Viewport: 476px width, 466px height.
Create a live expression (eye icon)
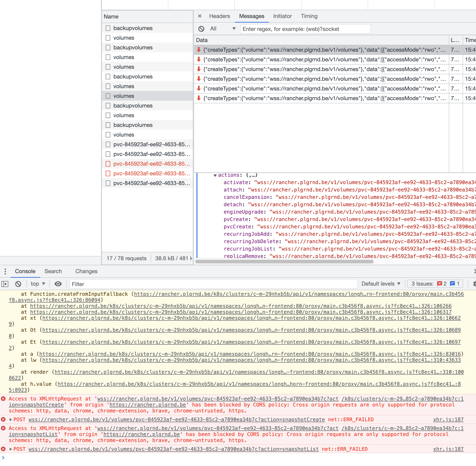[x=58, y=284]
